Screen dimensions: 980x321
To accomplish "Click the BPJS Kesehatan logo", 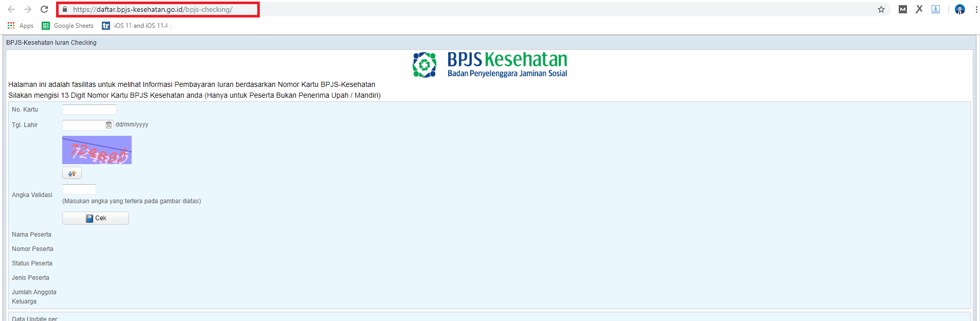I will [490, 65].
